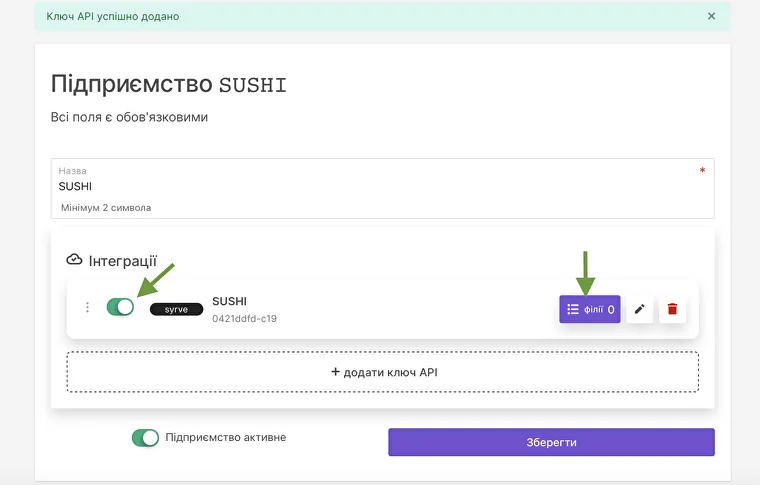This screenshot has width=760, height=485.
Task: Edit the SUSHI API key with pencil icon
Action: point(639,309)
